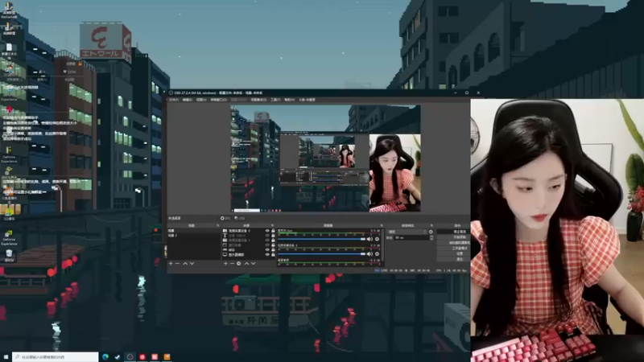Screen dimensions: 644x362
Task: Open source properties gear in the Sources toolbar
Action: (238, 264)
